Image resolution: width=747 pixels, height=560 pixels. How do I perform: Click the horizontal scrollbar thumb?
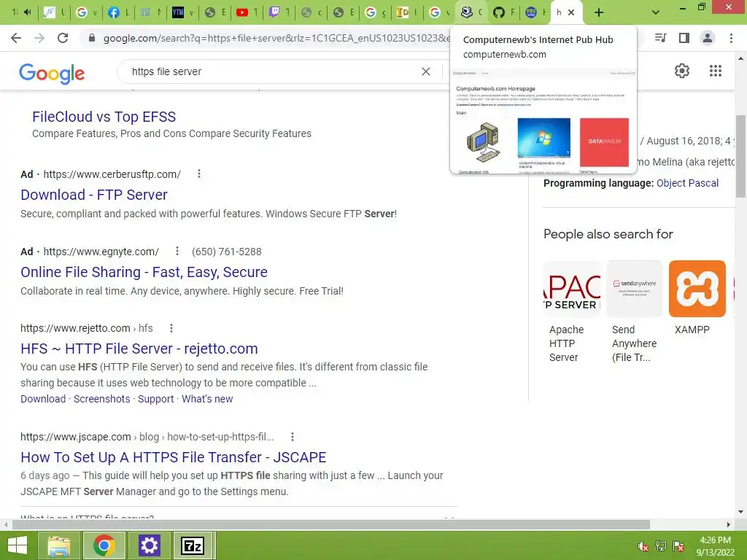tap(331, 524)
